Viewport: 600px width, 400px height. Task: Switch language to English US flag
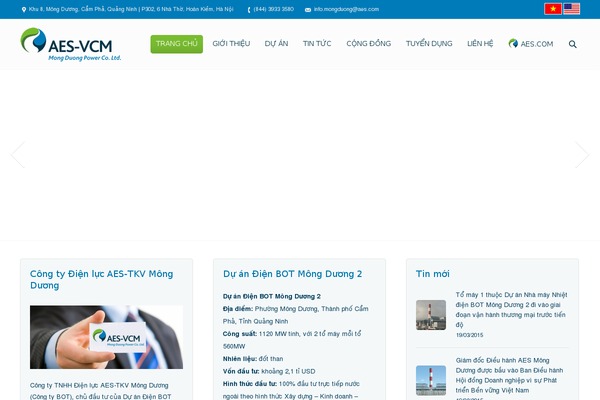572,9
